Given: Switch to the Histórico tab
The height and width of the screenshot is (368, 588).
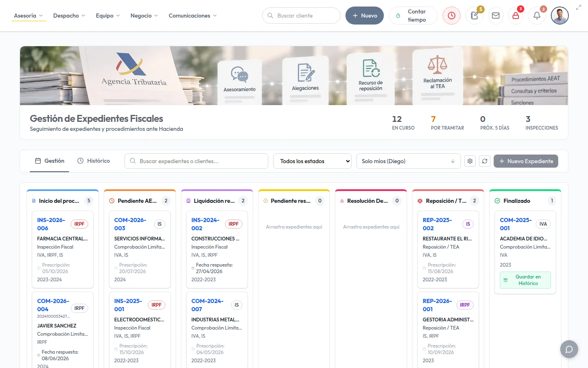Looking at the screenshot, I should pos(94,161).
